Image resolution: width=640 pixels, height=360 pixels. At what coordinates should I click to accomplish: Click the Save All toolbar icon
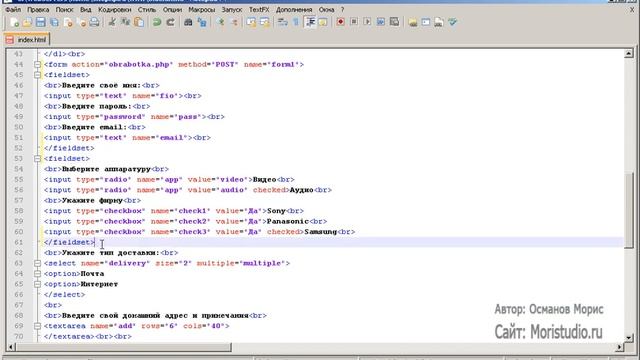pos(54,22)
